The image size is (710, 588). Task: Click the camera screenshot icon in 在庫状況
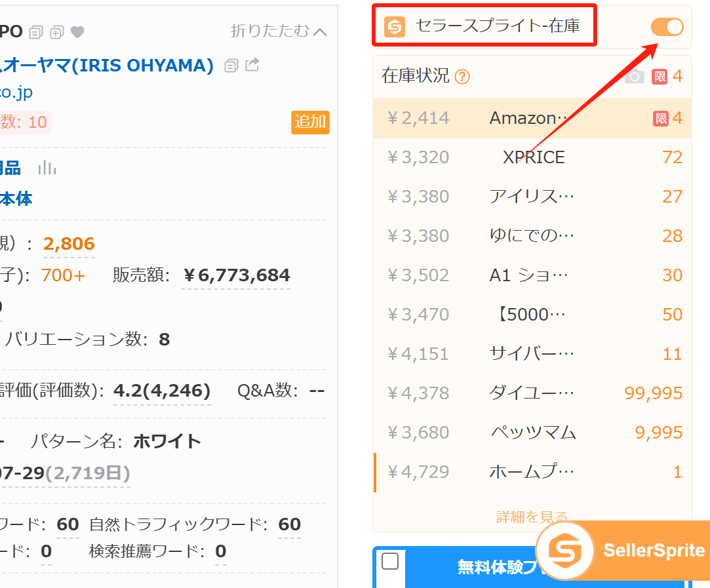pyautogui.click(x=635, y=77)
